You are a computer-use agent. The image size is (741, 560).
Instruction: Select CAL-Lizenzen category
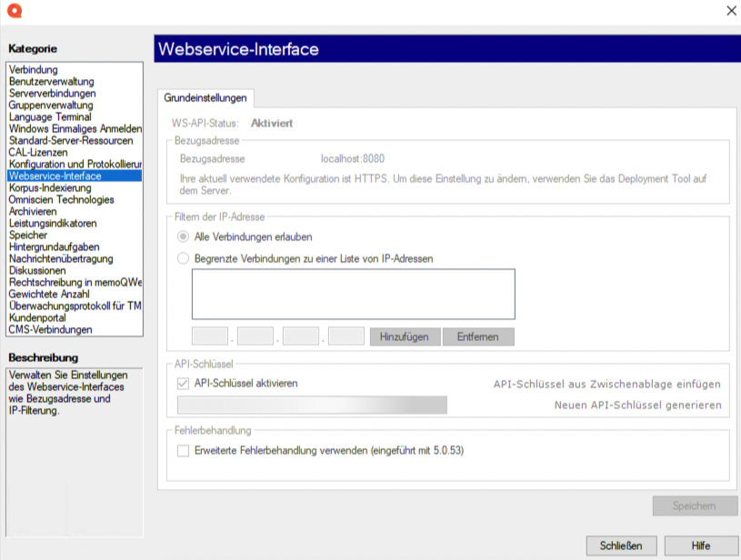point(75,152)
